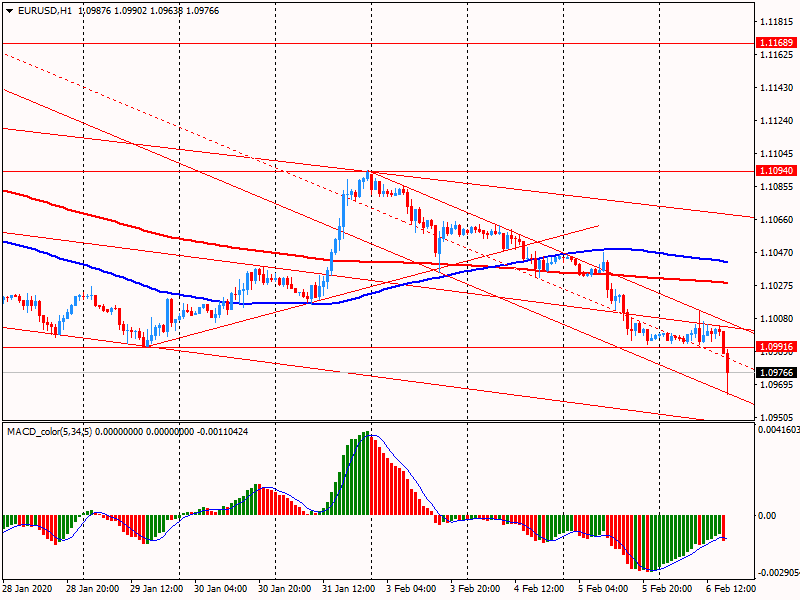Image resolution: width=800 pixels, height=600 pixels.
Task: Select the MACD_color(5,34,5) indicator label
Action: coord(49,432)
